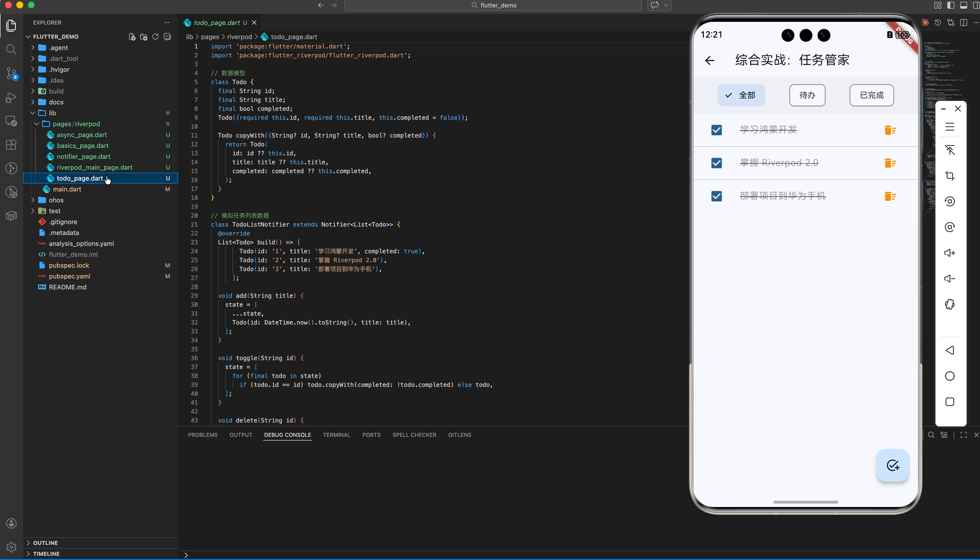
Task: Expand the ohos folder
Action: (56, 200)
